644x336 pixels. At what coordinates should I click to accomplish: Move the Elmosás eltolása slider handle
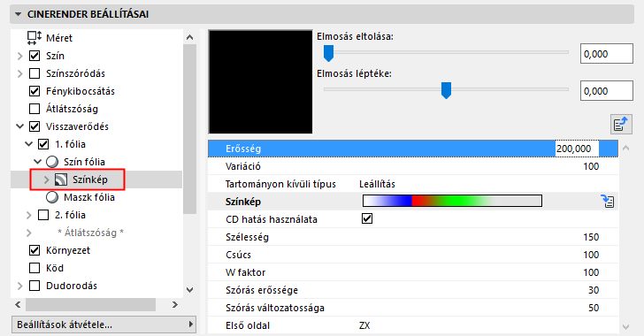coord(328,53)
